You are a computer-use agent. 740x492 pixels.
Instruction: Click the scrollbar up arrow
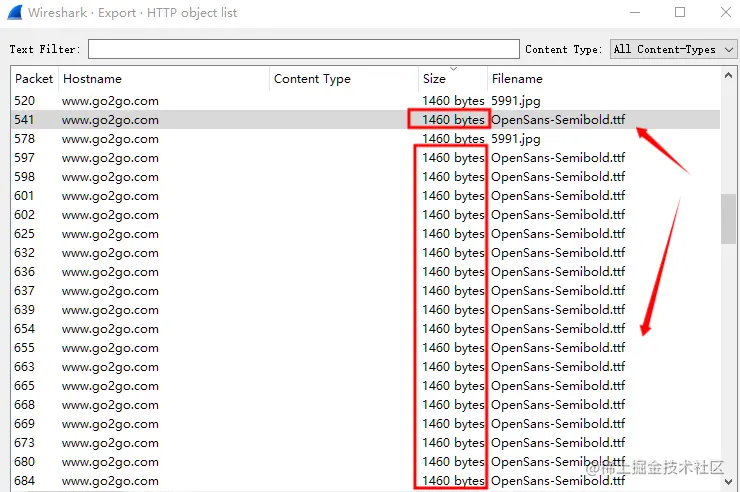point(728,75)
